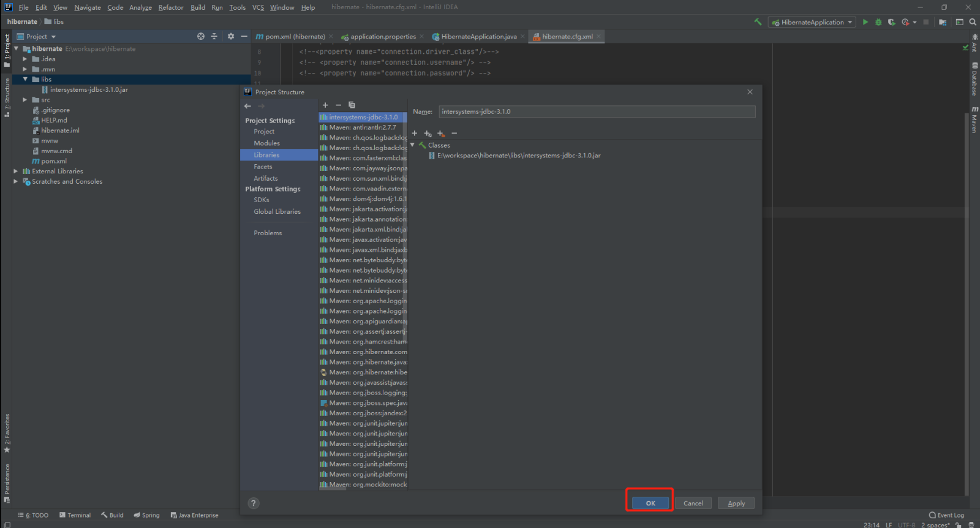
Task: Click the Apply button
Action: (x=736, y=503)
